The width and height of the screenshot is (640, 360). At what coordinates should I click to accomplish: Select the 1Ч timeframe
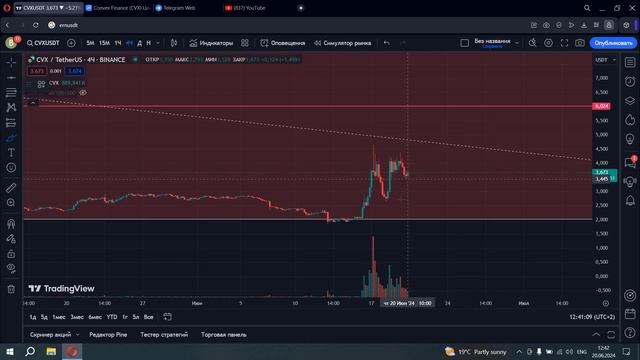(x=118, y=43)
